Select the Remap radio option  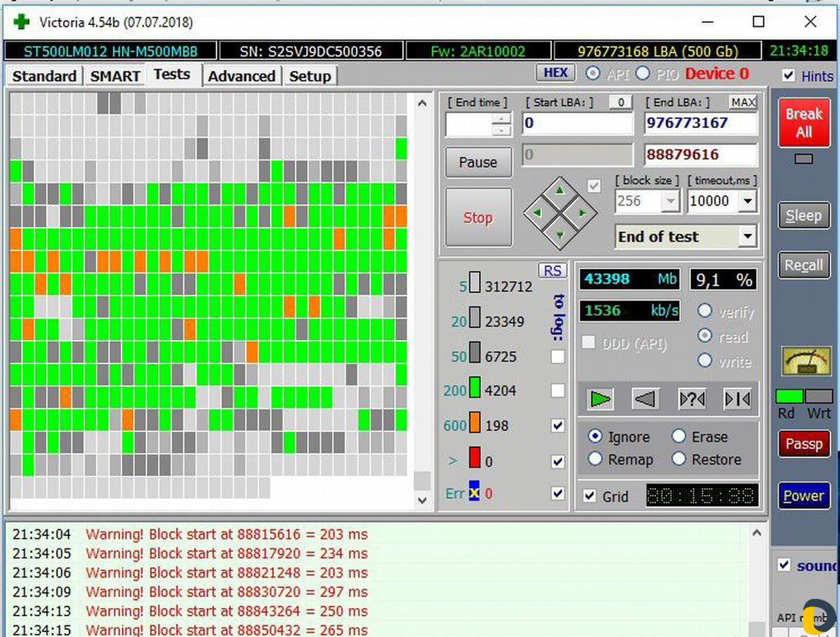tap(595, 459)
